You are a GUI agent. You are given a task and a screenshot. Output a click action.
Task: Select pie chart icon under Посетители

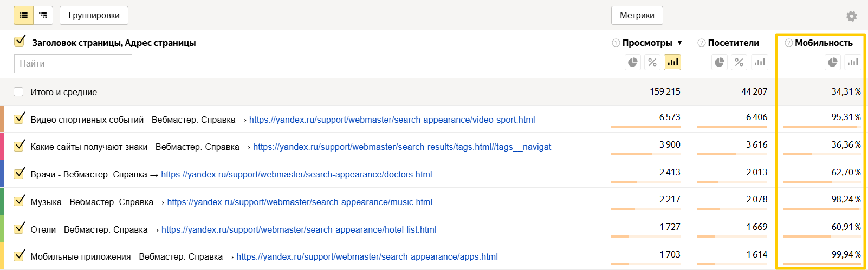click(719, 63)
